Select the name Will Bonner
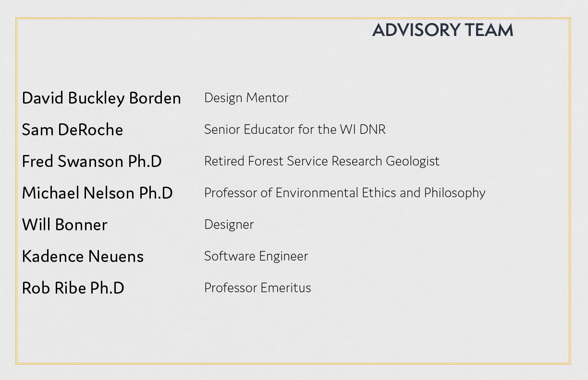The height and width of the screenshot is (380, 588). (x=65, y=225)
